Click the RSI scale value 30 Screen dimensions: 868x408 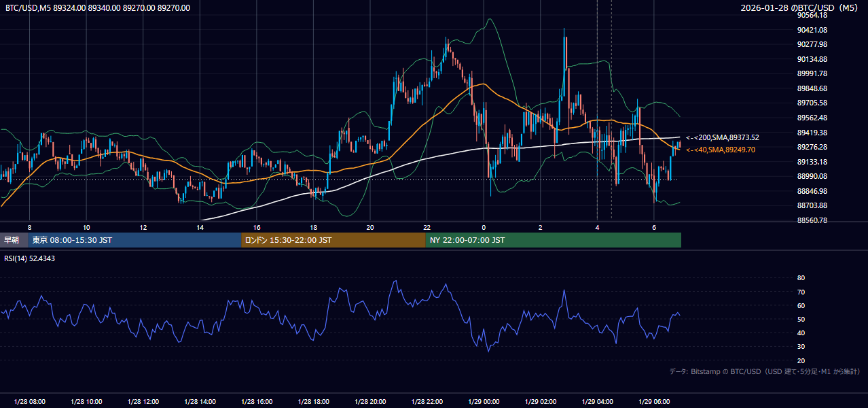801,347
